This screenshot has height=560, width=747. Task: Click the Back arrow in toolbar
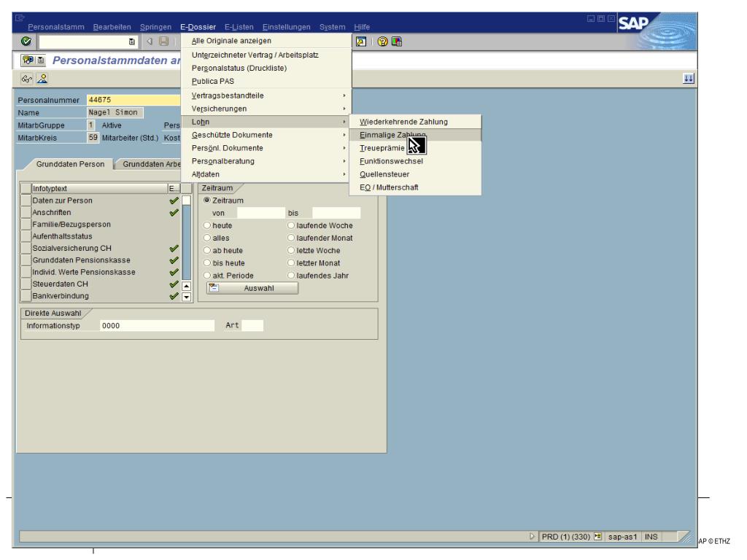(150, 42)
